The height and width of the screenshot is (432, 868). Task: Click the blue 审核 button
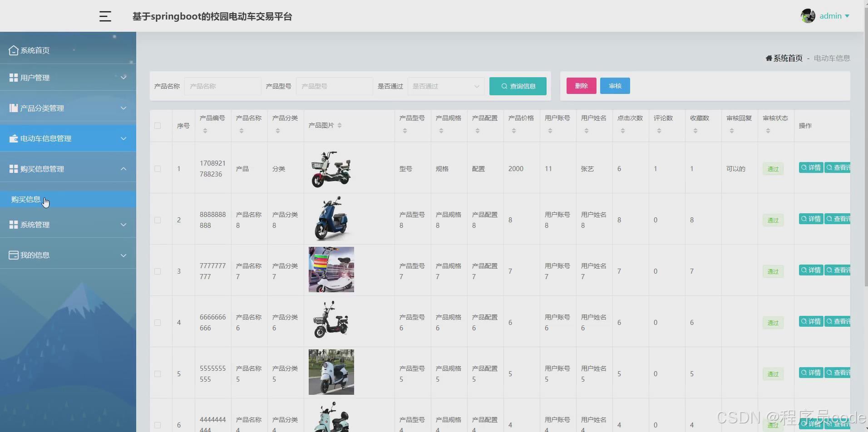click(x=615, y=86)
